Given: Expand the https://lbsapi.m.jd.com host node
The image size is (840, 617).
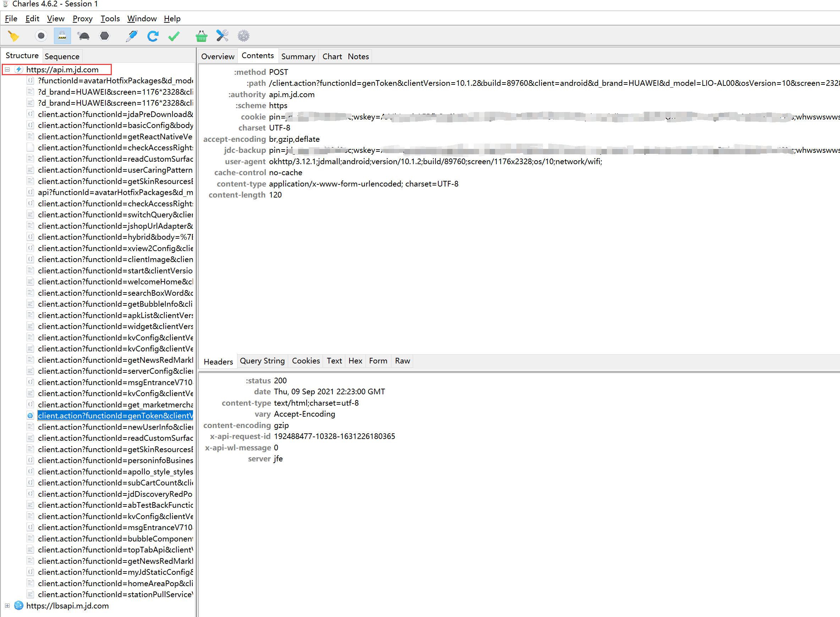Looking at the screenshot, I should 7,606.
